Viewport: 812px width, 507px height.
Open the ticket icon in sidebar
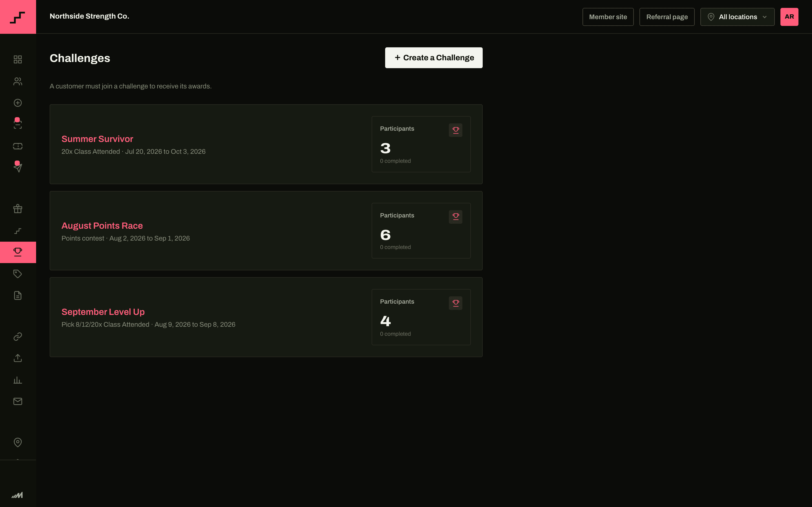(x=18, y=146)
